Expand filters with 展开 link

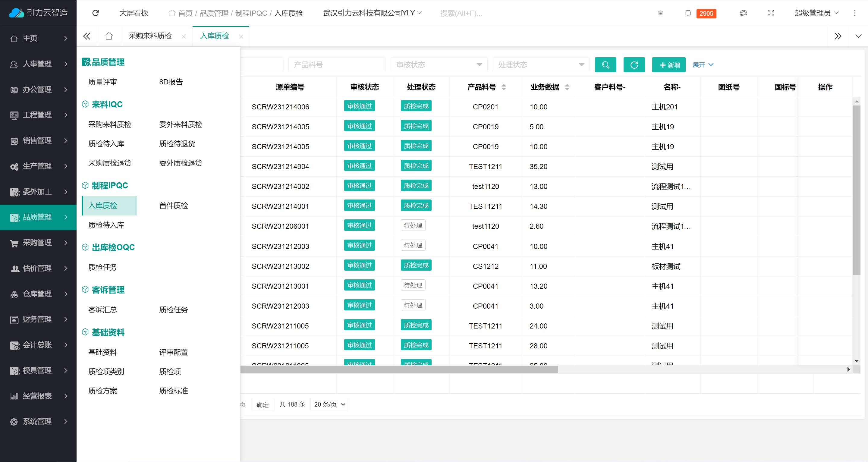703,65
